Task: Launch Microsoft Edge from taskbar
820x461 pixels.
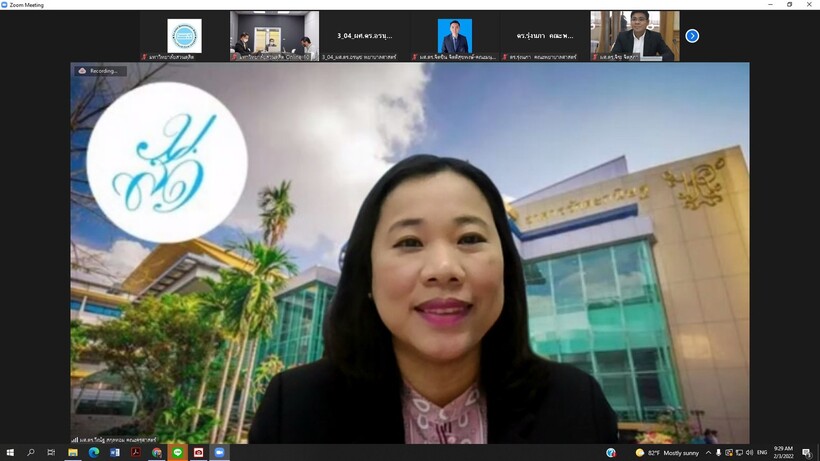Action: click(x=94, y=453)
